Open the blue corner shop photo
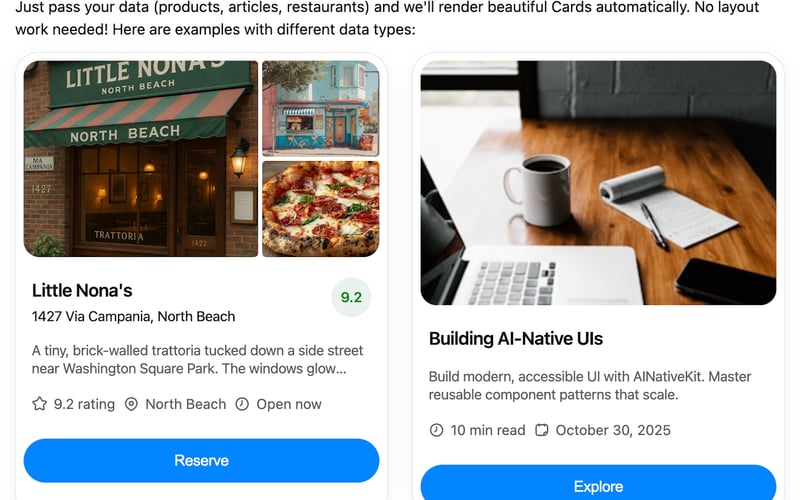Image resolution: width=800 pixels, height=500 pixels. [321, 108]
